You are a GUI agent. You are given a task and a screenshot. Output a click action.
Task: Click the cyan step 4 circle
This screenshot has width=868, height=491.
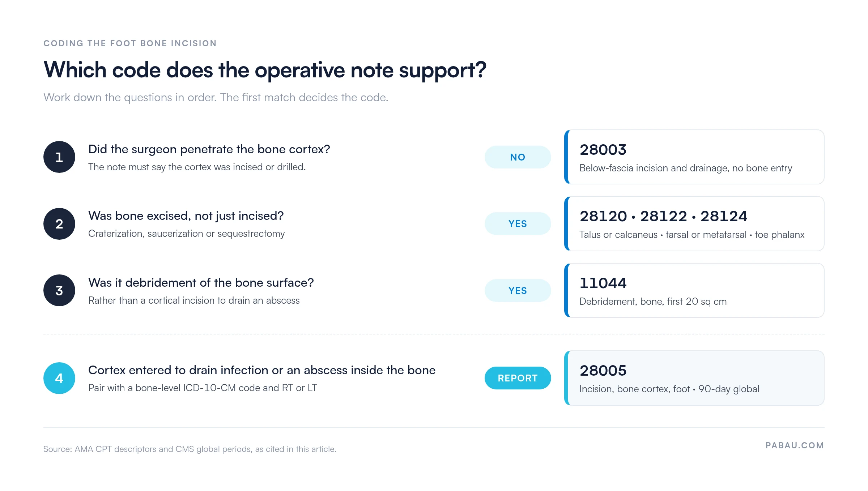point(59,378)
